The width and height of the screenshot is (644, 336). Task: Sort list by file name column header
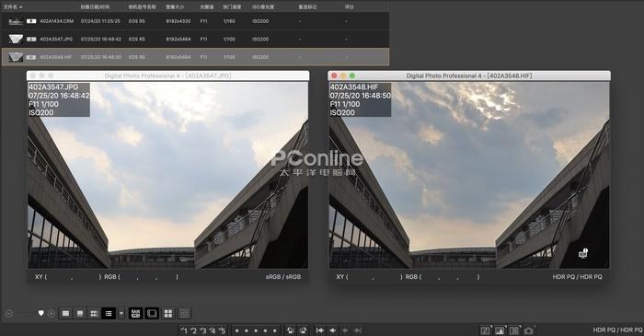tap(13, 7)
